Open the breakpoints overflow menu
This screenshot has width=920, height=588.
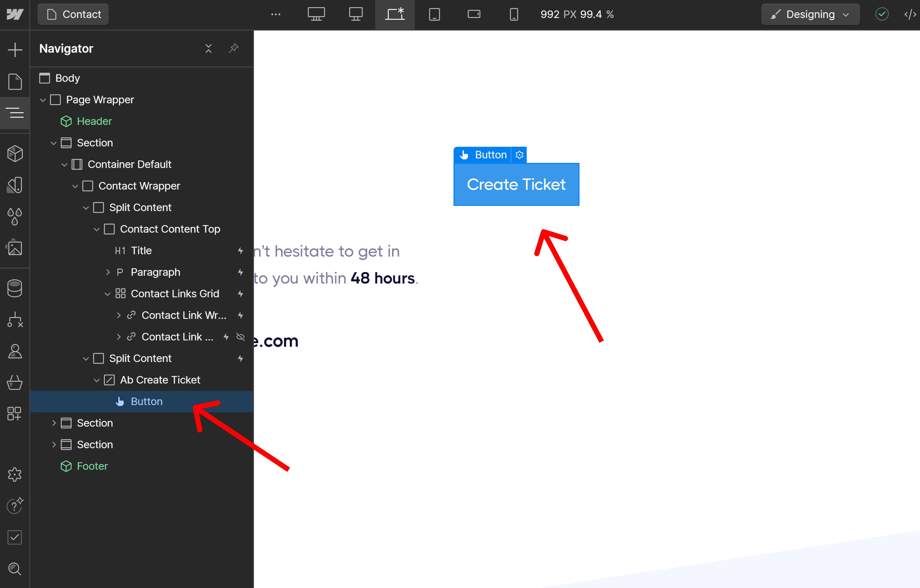pyautogui.click(x=276, y=14)
